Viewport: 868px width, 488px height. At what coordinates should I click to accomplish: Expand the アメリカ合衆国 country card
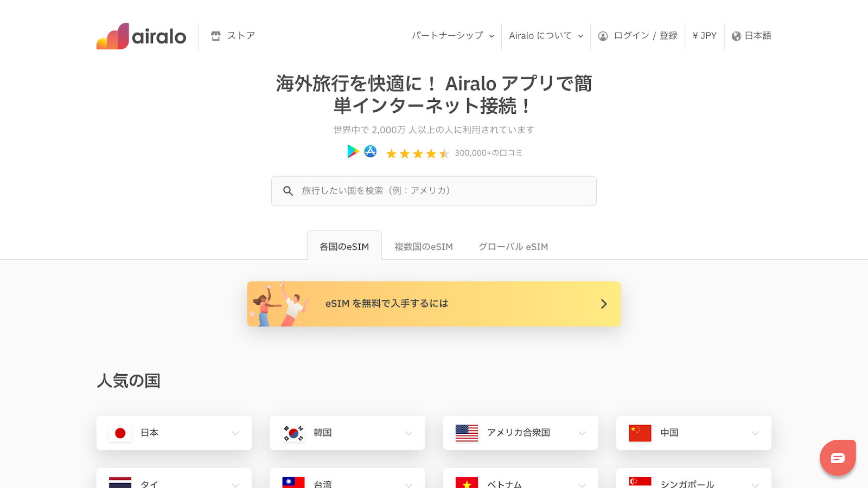click(x=520, y=433)
